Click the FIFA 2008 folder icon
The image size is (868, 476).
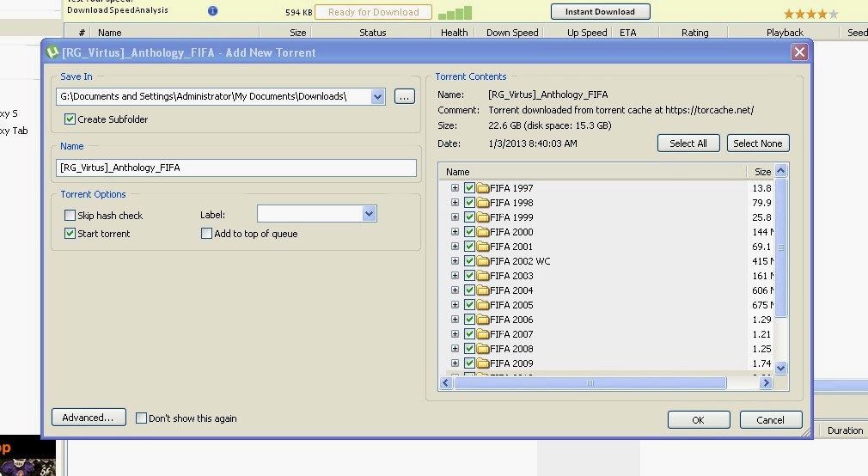pos(483,349)
